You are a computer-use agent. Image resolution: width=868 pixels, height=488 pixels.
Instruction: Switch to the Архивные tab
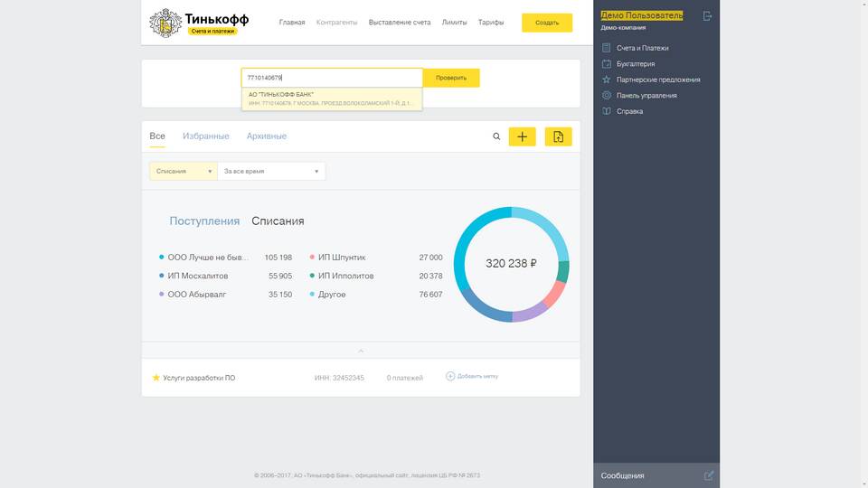point(267,136)
